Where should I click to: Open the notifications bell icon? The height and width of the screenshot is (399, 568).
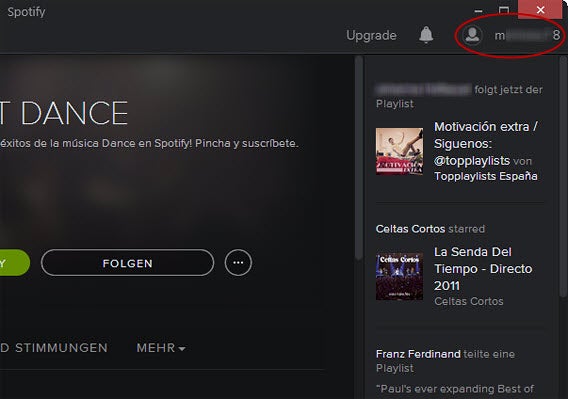426,35
